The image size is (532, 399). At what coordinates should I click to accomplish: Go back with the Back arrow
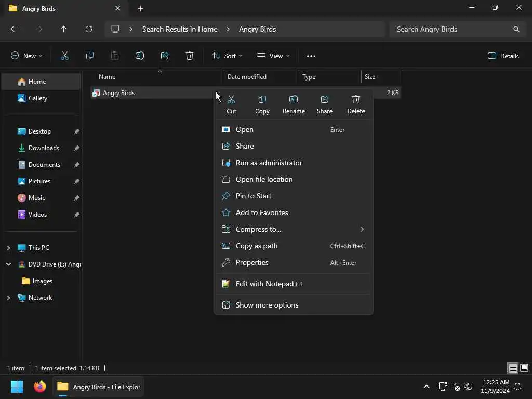tap(14, 29)
